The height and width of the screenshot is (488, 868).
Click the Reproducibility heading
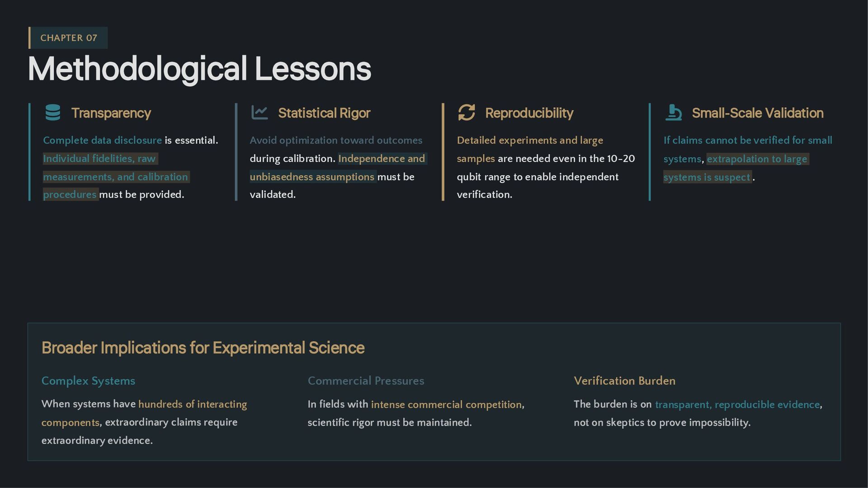coord(529,113)
